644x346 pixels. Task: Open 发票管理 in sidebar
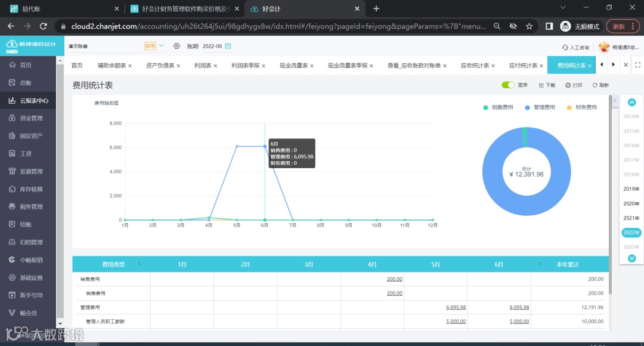click(29, 171)
